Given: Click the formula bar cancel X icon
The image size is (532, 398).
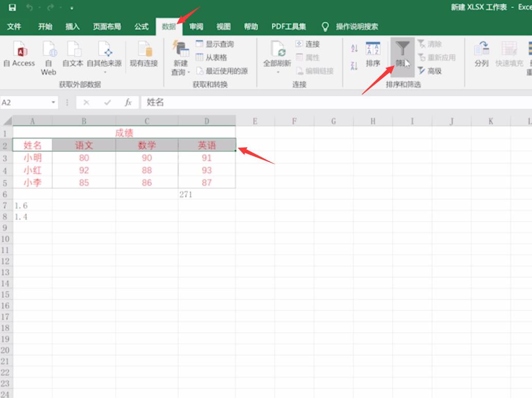Looking at the screenshot, I should click(86, 102).
